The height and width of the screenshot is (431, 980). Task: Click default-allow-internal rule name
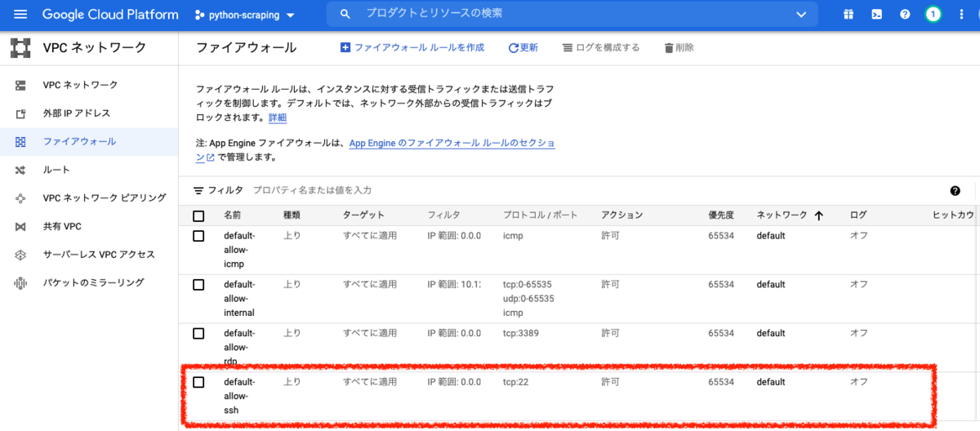point(239,299)
